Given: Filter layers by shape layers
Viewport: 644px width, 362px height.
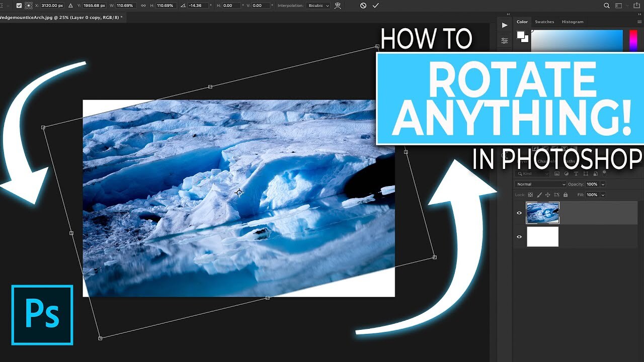Looking at the screenshot, I should 586,173.
